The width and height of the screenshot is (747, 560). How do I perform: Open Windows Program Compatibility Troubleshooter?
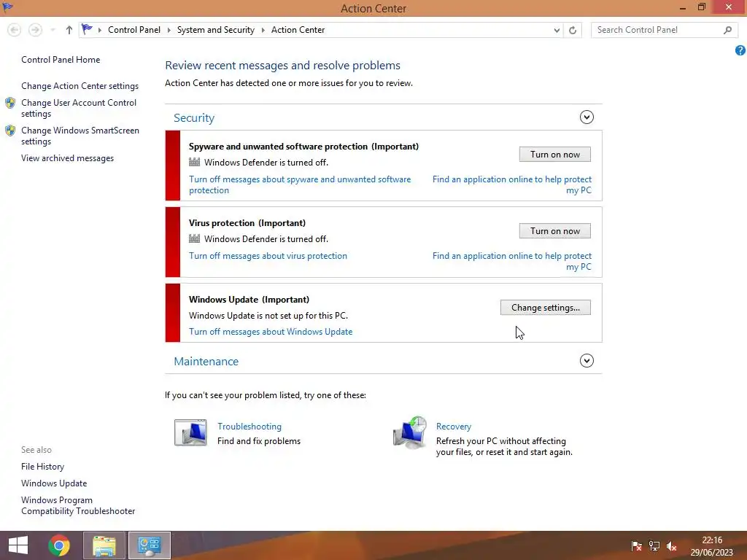pos(78,505)
